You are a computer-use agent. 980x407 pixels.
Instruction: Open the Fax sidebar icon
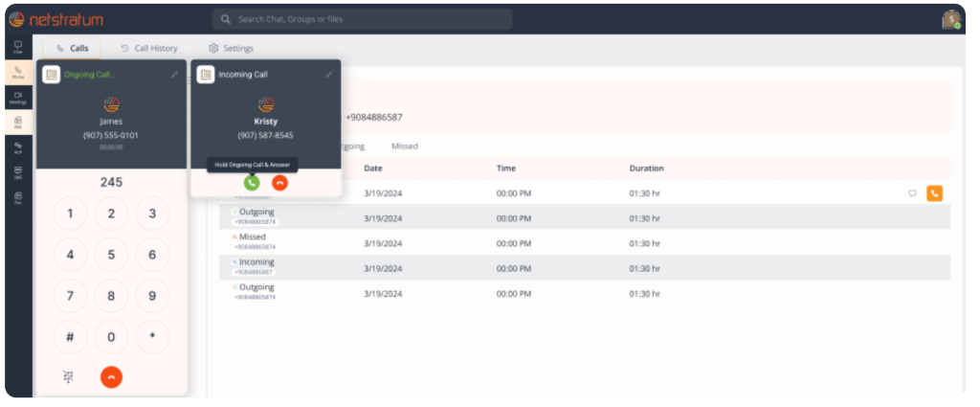click(x=17, y=197)
